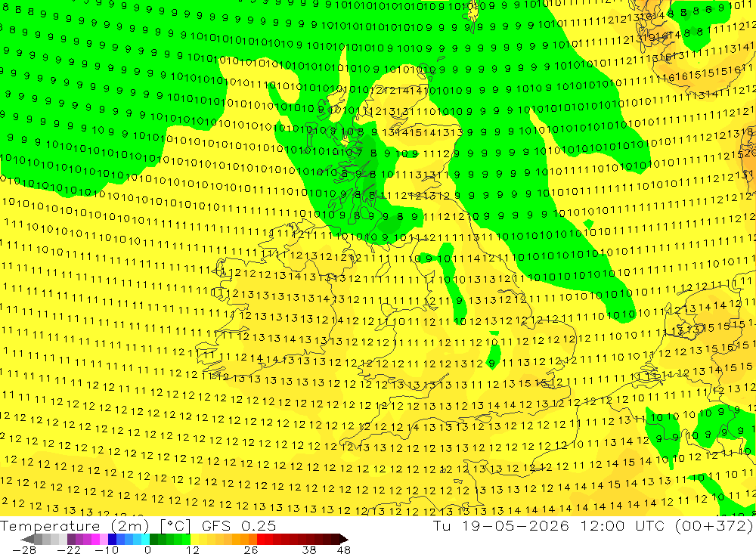756x554 pixels.
Task: Click the 'Tu 19-05-2026' date text
Action: pyautogui.click(x=500, y=525)
